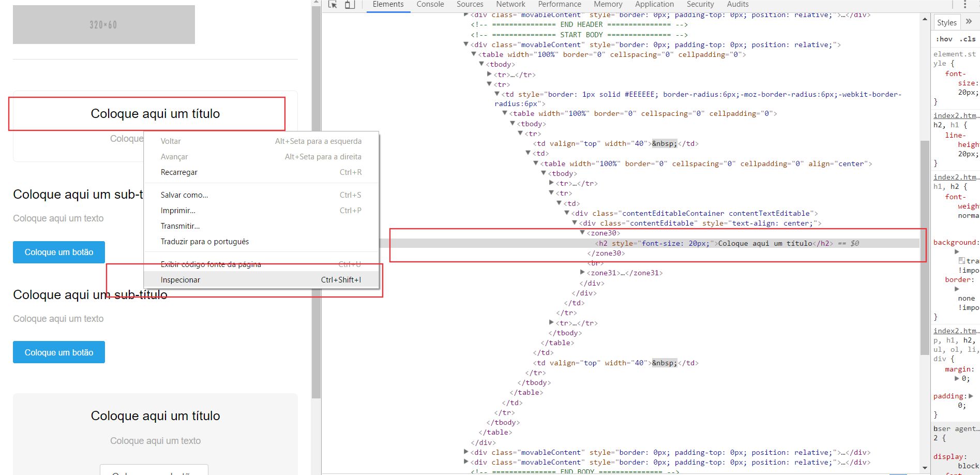Choose Traduzir para o português
980x475 pixels.
click(261, 242)
